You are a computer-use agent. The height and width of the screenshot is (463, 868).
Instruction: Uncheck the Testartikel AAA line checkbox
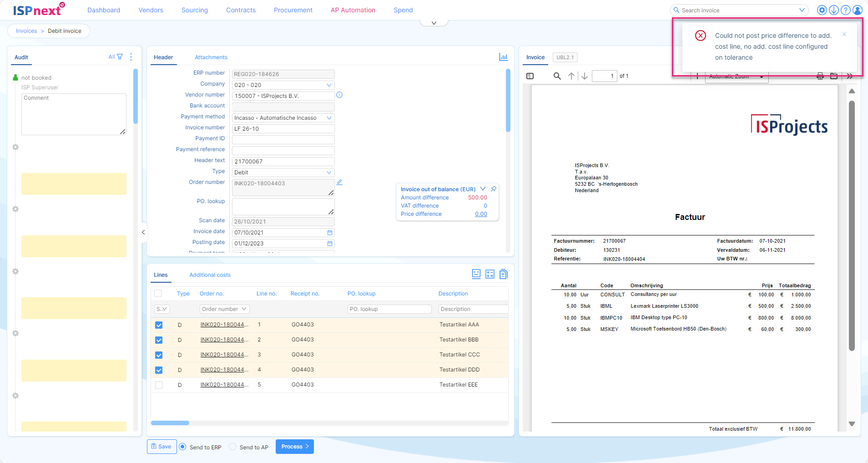(159, 325)
